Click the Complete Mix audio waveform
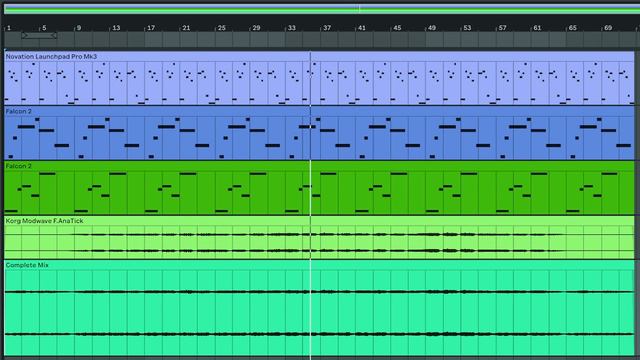Screen dimensions: 640x360 [x=319, y=312]
